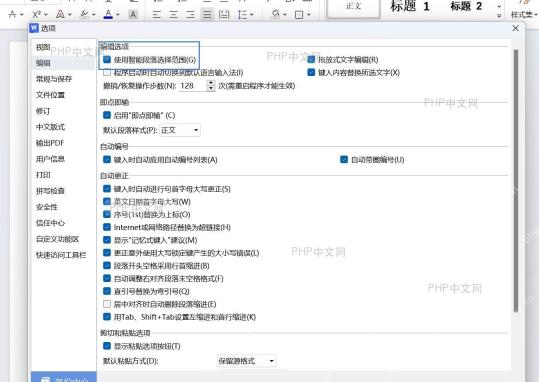The height and width of the screenshot is (382, 539).
Task: Click the line spacing icon
Action: pos(242,14)
